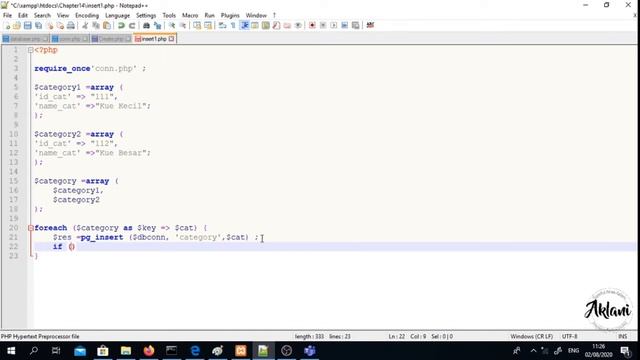Click the Function List toolbar icon
Viewport: 640px width, 360px height.
[x=276, y=26]
